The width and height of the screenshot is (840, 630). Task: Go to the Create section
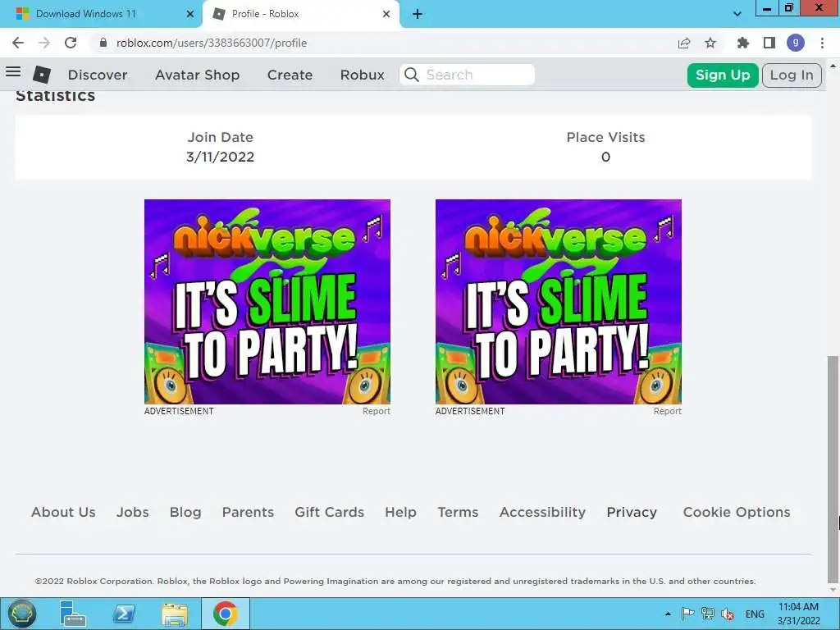coord(290,75)
